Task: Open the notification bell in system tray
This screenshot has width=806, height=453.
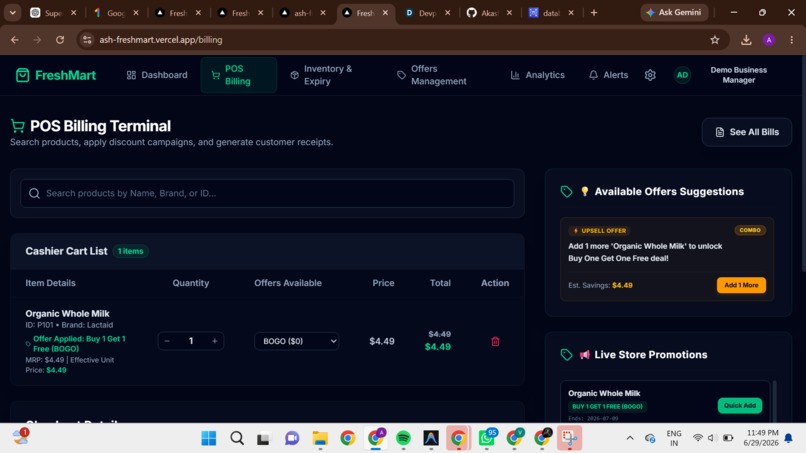Action: point(788,438)
